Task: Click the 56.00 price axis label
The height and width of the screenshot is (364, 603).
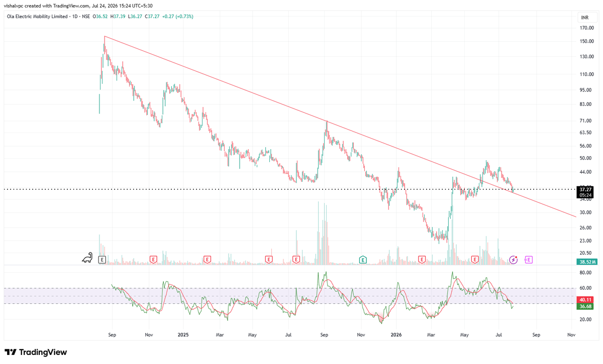Action: [586, 146]
